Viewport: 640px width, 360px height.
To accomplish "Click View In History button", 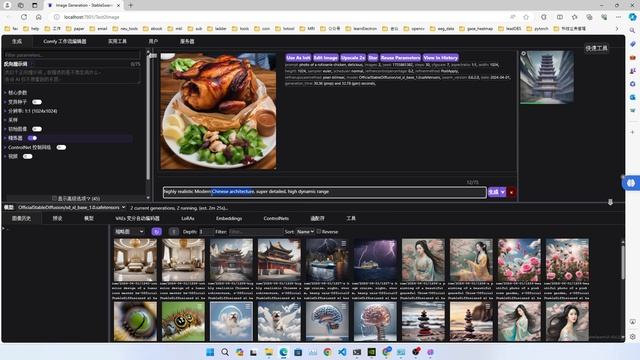I will point(440,58).
